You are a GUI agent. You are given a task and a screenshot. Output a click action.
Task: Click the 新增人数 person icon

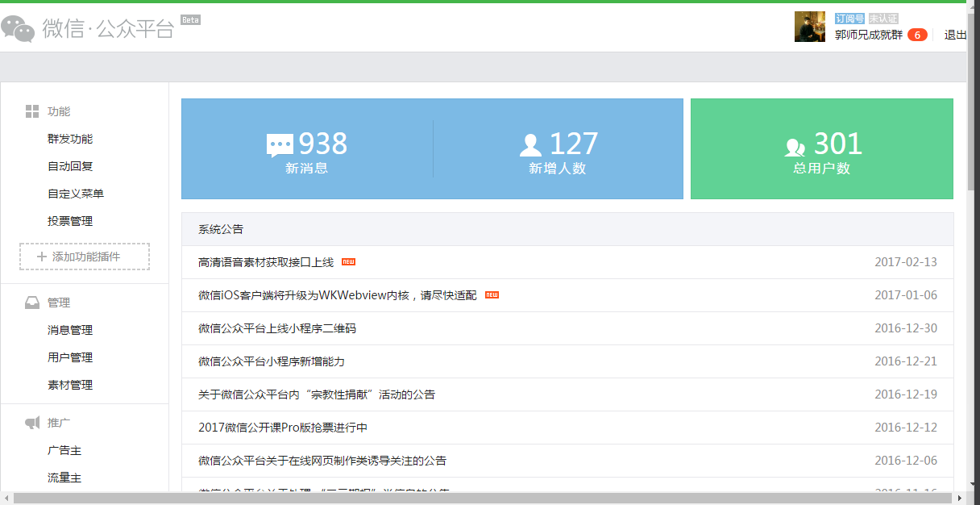[x=530, y=145]
